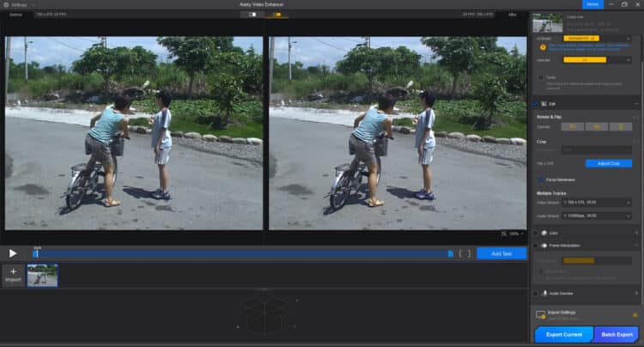
Task: Play the video preview
Action: [13, 253]
